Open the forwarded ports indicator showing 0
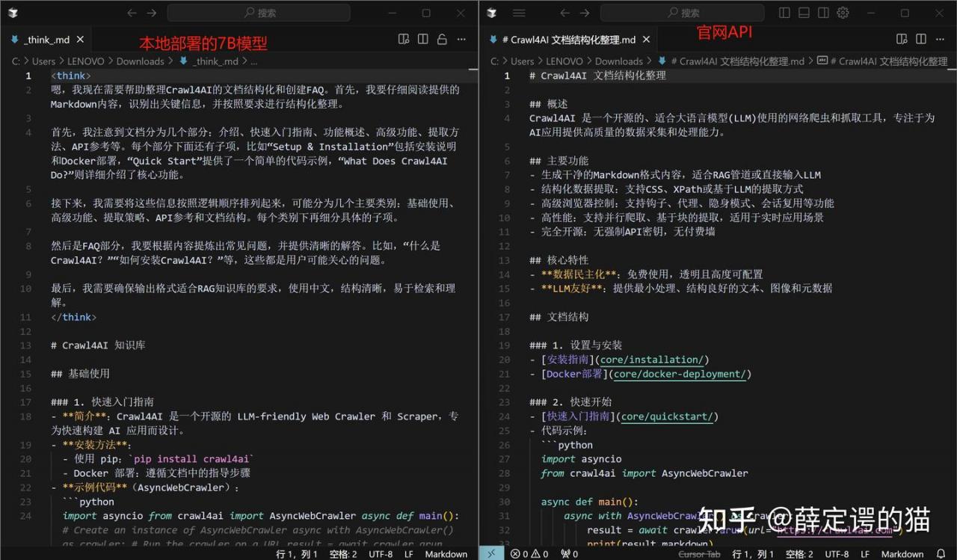 tap(569, 554)
